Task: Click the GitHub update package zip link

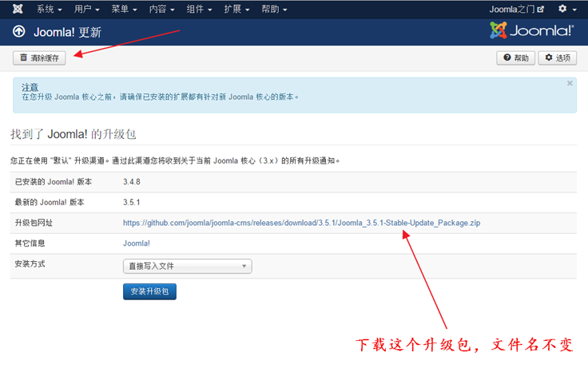Action: [x=302, y=223]
